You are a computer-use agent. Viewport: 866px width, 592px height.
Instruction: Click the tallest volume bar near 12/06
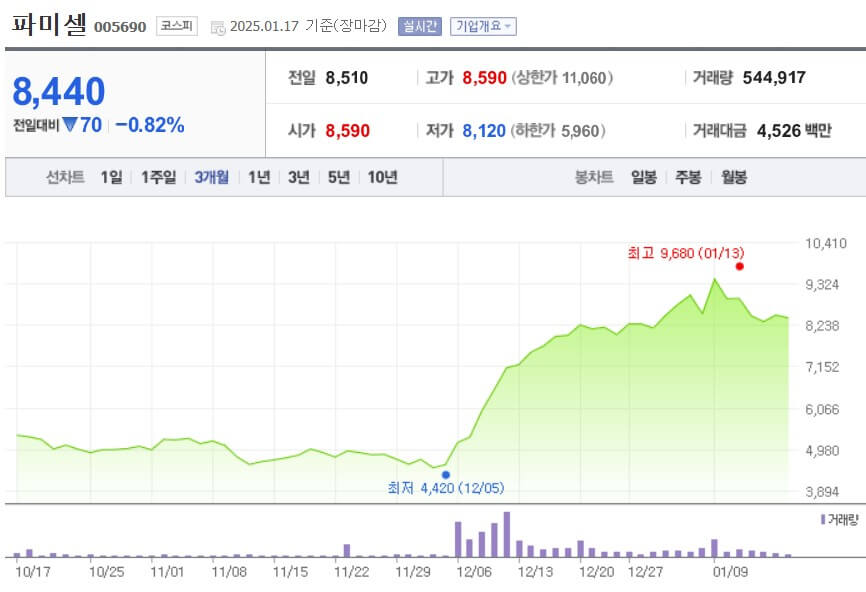coord(506,535)
